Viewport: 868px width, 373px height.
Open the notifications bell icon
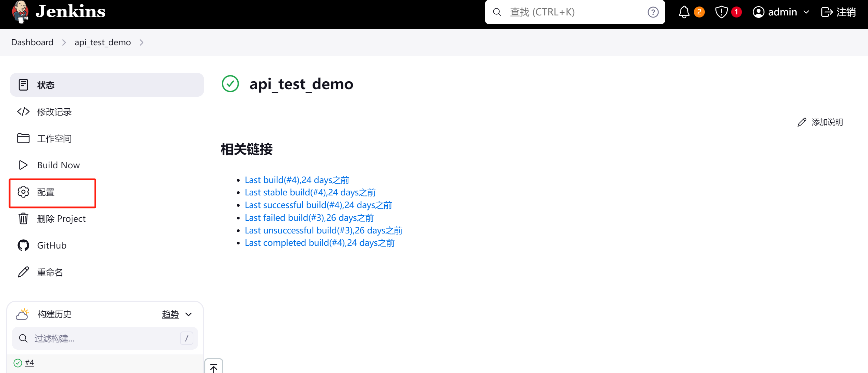[684, 12]
